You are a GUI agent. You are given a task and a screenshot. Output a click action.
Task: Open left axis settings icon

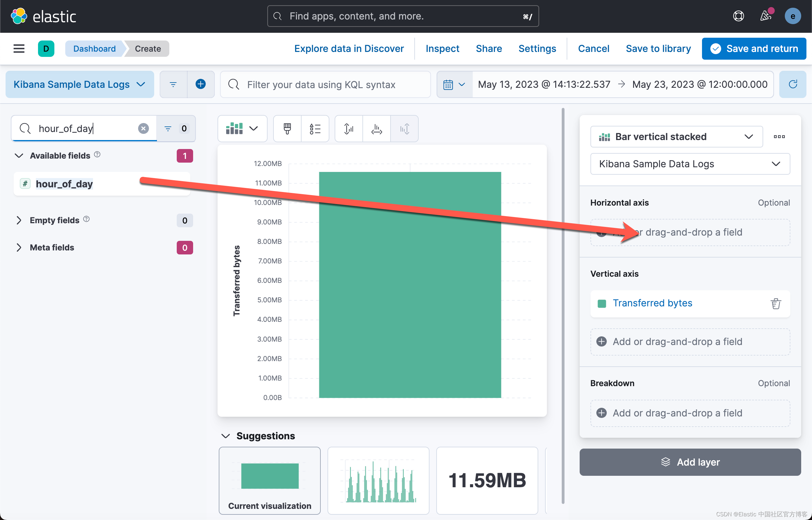pyautogui.click(x=349, y=129)
